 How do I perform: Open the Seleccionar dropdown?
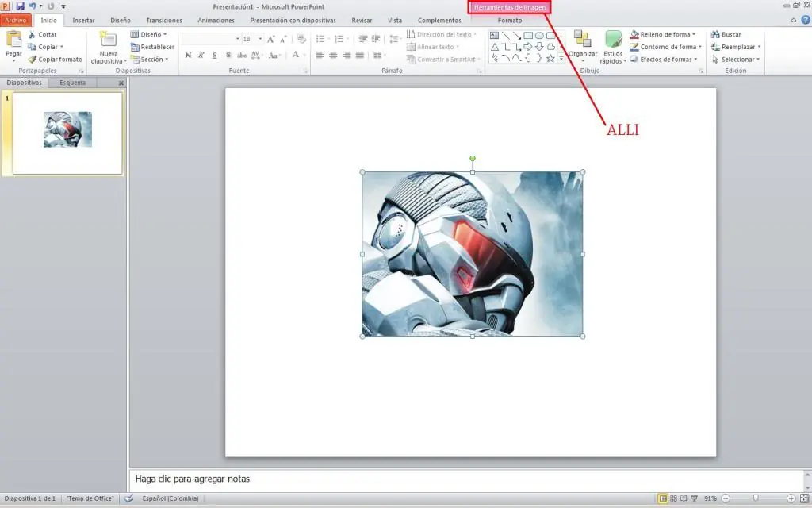[736, 59]
